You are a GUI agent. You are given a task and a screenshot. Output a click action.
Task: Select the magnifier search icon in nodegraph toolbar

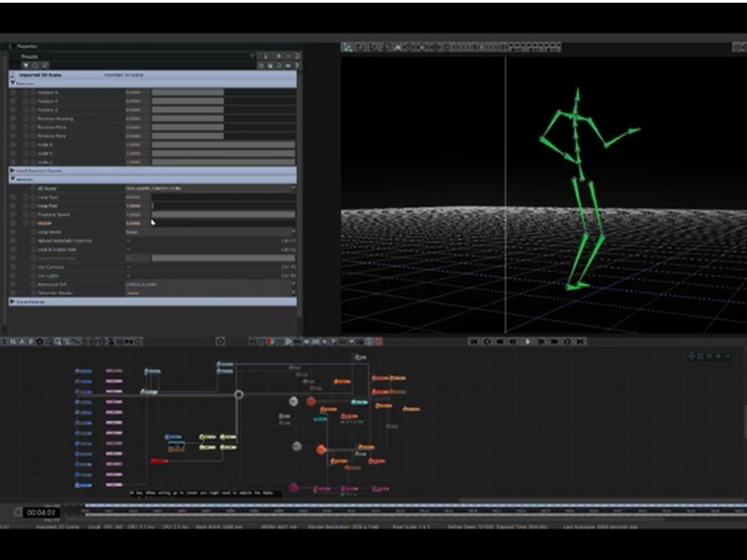(58, 342)
